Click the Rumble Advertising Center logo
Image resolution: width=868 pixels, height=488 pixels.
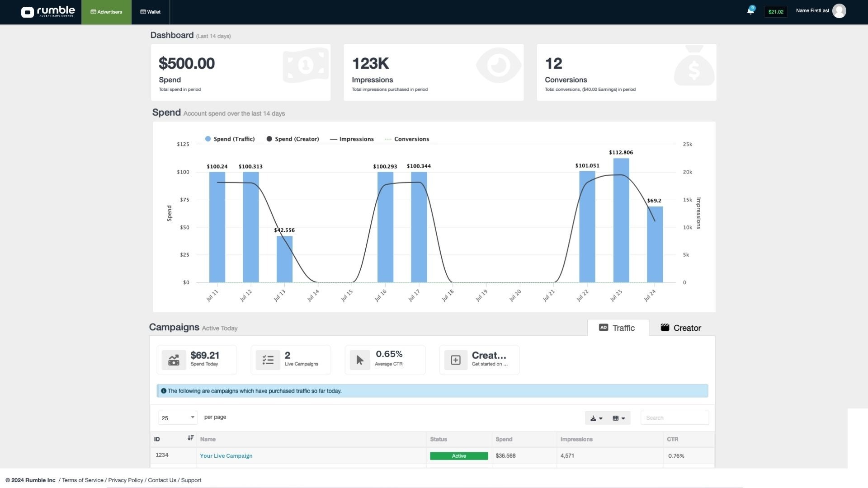pyautogui.click(x=48, y=12)
